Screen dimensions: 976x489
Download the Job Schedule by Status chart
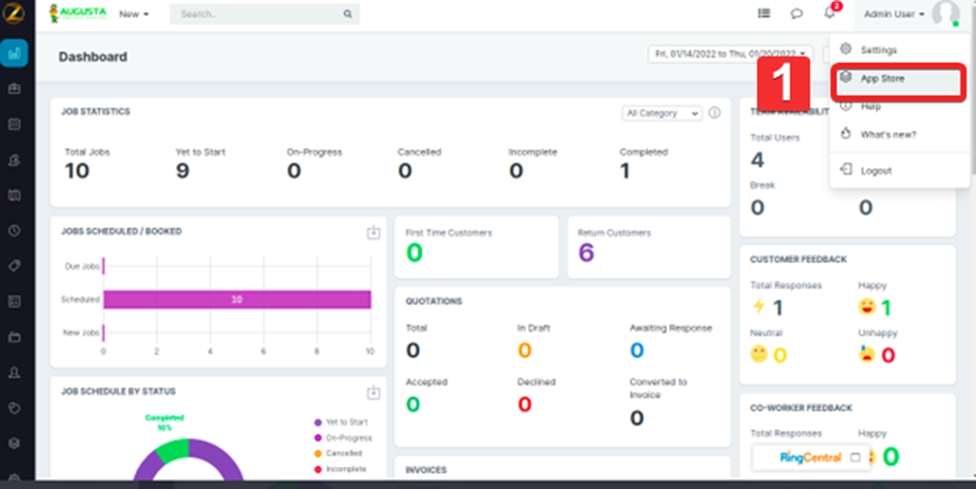[373, 393]
